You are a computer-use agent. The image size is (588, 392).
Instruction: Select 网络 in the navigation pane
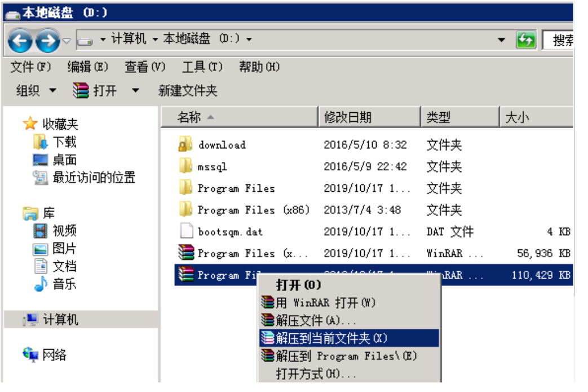tap(54, 355)
